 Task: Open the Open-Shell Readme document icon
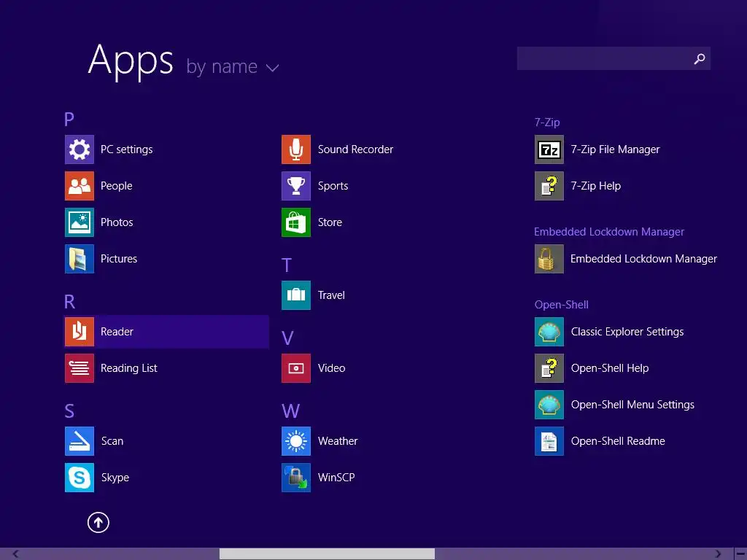tap(549, 441)
